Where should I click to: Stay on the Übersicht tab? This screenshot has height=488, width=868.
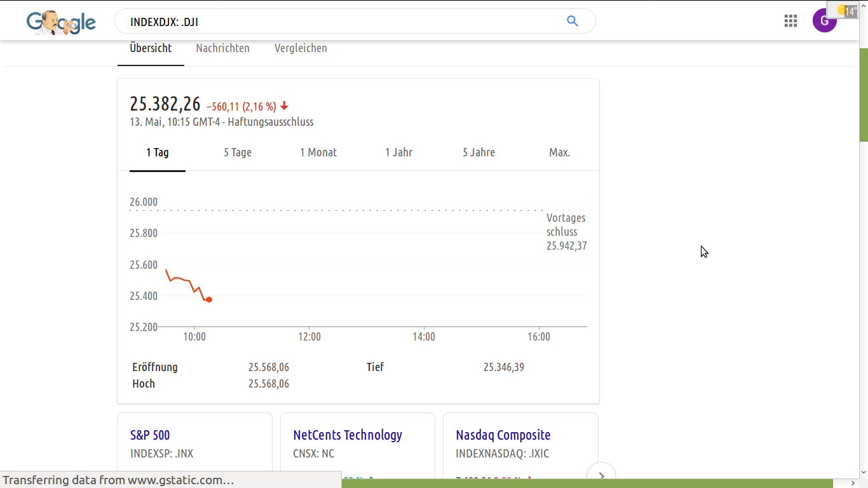point(151,48)
